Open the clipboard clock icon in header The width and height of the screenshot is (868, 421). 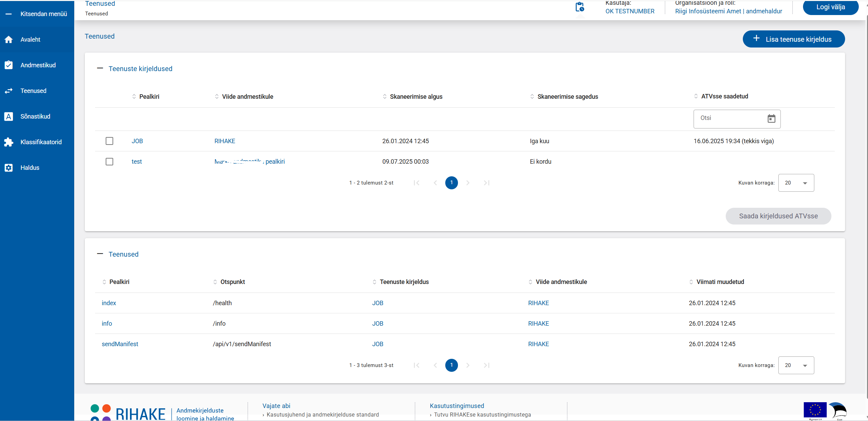(x=580, y=7)
